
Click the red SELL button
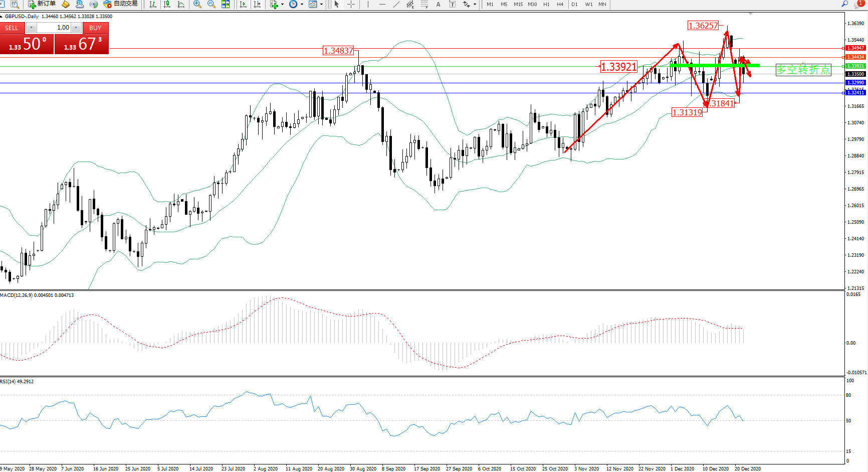(12, 28)
